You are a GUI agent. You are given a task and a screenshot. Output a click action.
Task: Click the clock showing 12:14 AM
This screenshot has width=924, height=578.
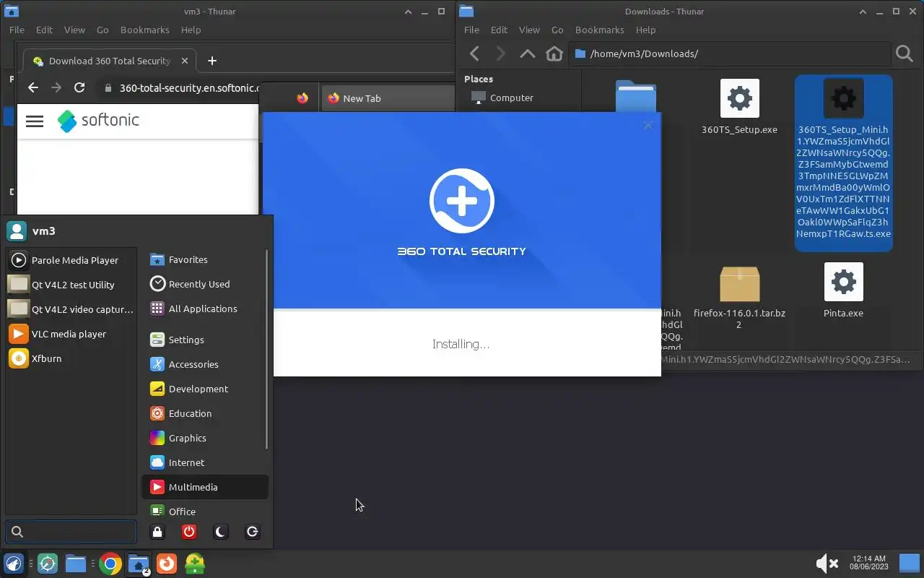(x=868, y=563)
